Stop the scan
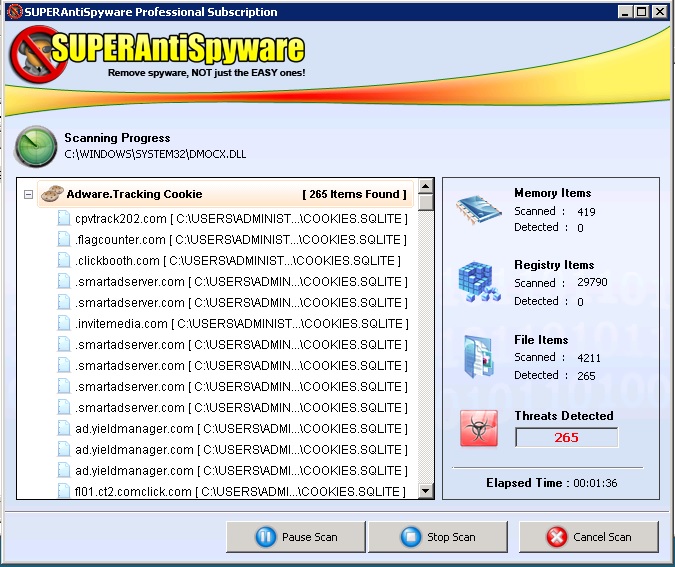The height and width of the screenshot is (567, 675). click(x=438, y=537)
